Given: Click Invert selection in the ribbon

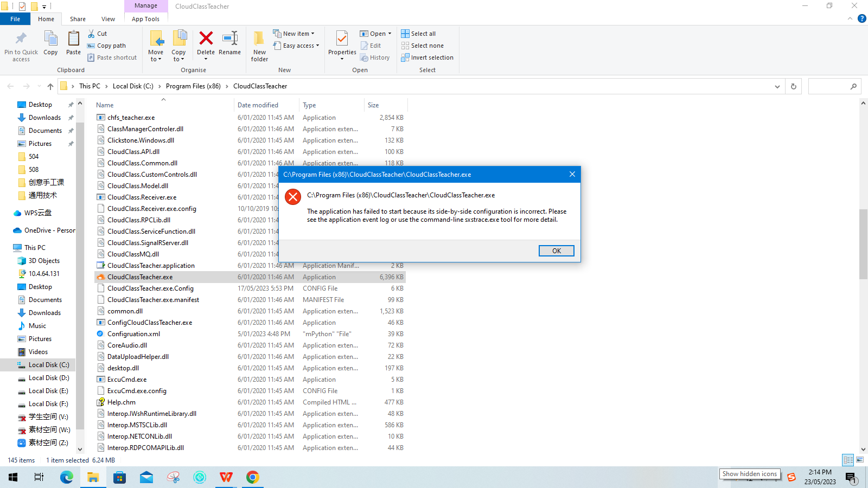Looking at the screenshot, I should pos(427,57).
